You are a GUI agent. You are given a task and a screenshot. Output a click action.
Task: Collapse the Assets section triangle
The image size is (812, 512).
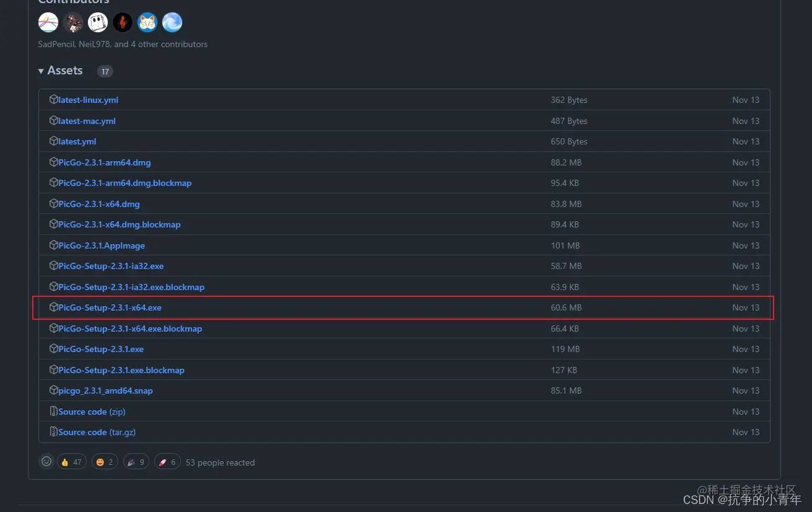pyautogui.click(x=41, y=71)
